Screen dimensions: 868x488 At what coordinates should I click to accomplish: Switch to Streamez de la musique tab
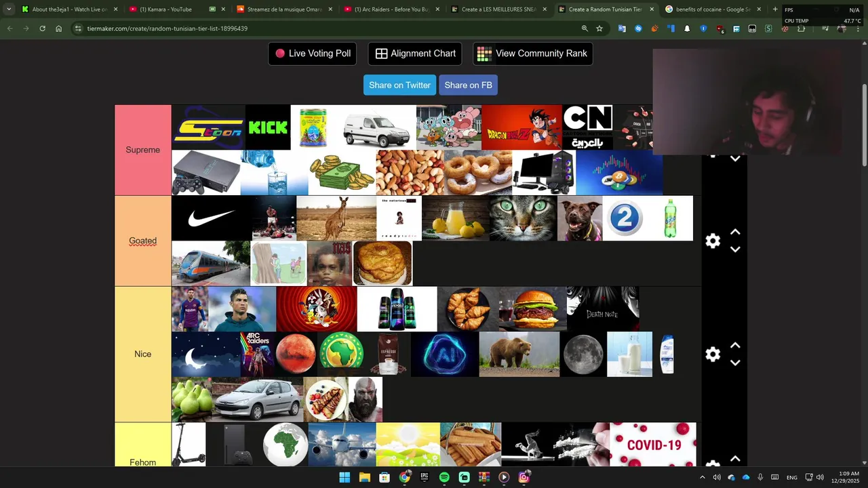[284, 9]
